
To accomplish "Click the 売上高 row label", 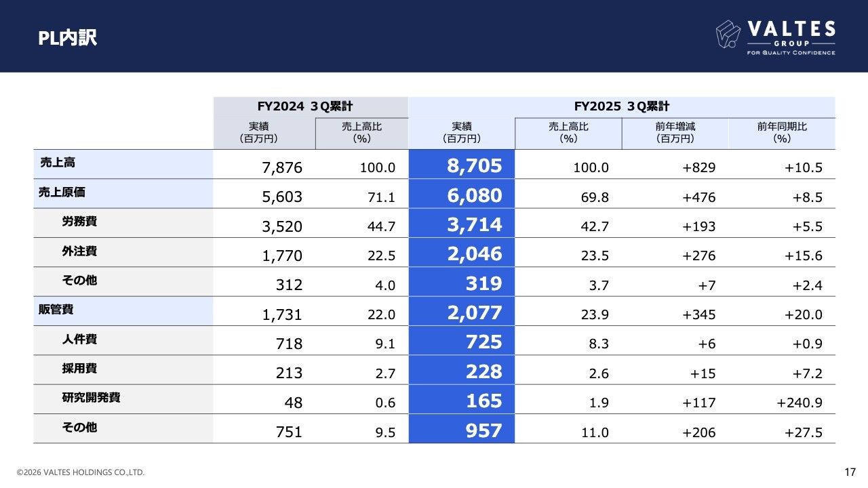I will [54, 163].
